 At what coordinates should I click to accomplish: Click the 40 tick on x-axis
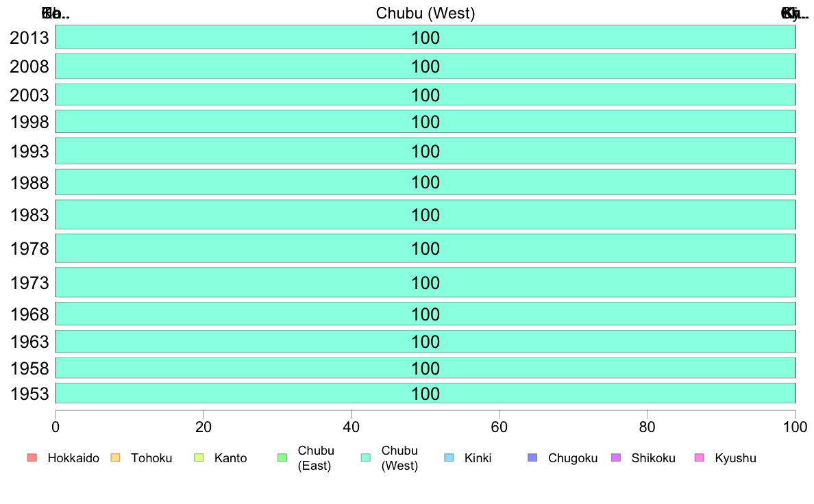(351, 427)
